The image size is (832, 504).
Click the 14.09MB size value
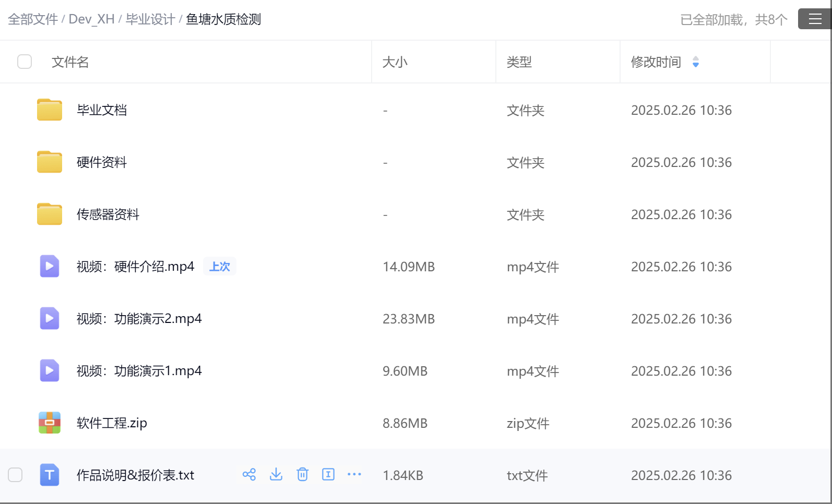tap(409, 267)
